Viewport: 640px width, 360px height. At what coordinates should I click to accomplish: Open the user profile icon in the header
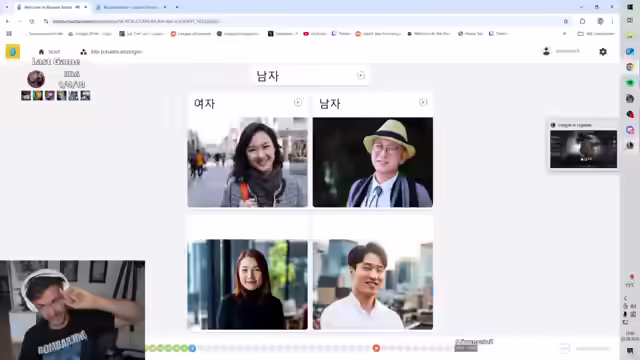point(546,51)
